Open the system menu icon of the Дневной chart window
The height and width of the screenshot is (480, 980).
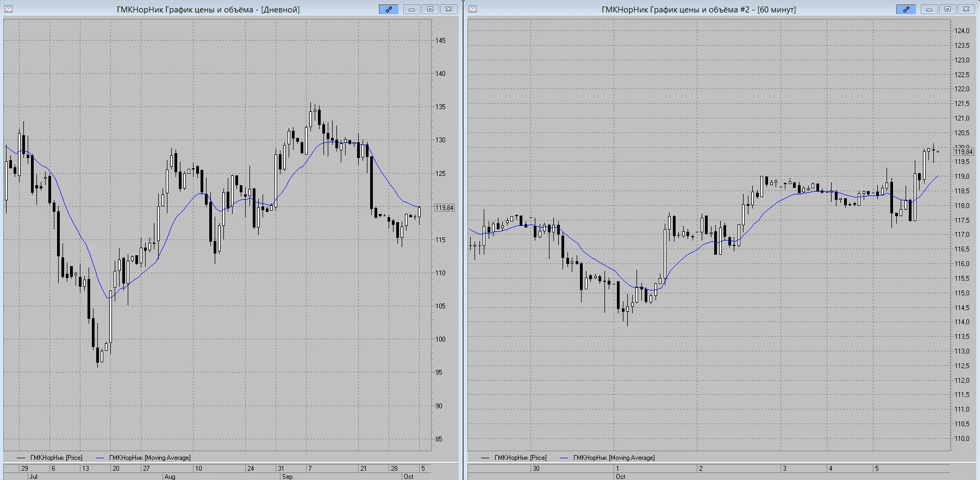8,9
